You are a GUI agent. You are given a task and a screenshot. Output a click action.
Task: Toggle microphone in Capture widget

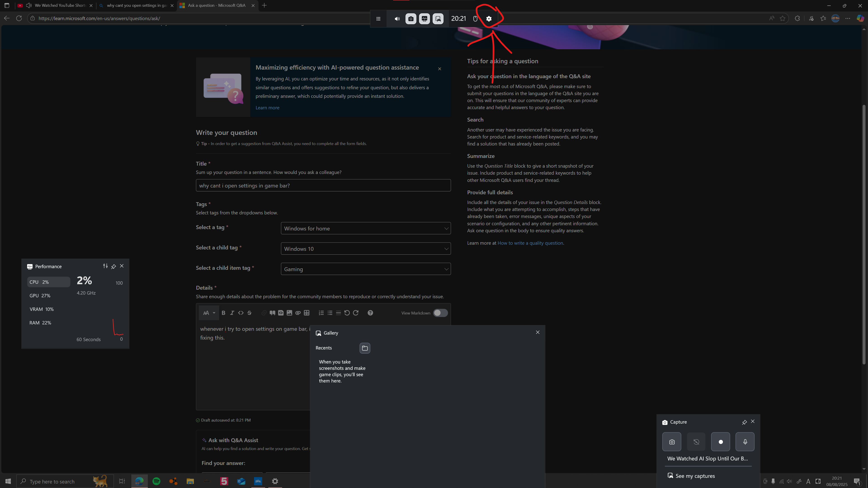coord(745,441)
